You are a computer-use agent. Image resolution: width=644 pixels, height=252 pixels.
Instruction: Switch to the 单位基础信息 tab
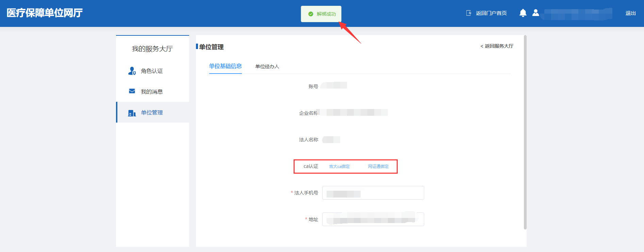click(225, 66)
